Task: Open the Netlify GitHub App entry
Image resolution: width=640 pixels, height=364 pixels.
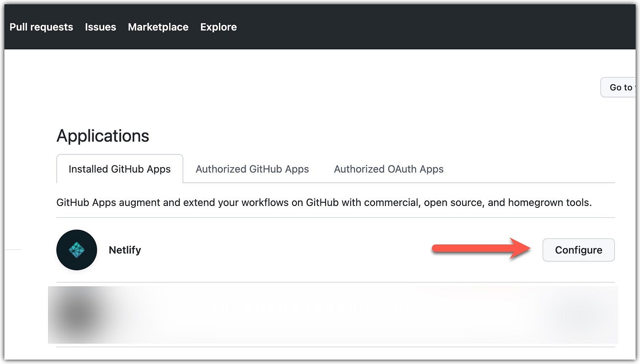Action: pos(124,250)
